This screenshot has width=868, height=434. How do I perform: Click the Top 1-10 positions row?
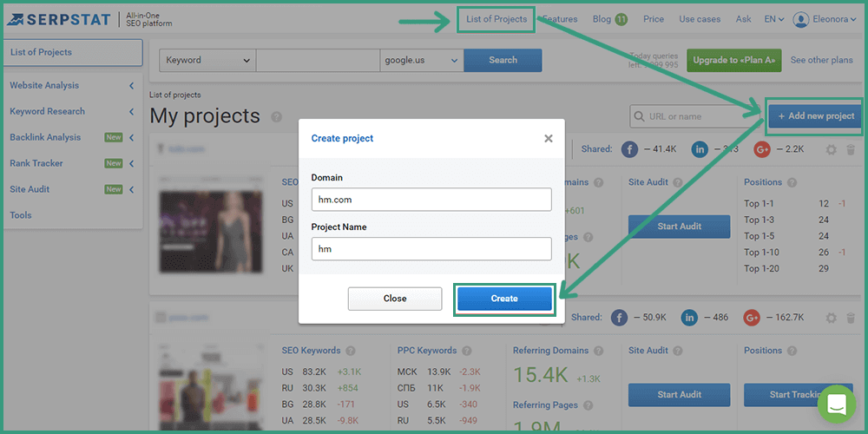coord(795,253)
